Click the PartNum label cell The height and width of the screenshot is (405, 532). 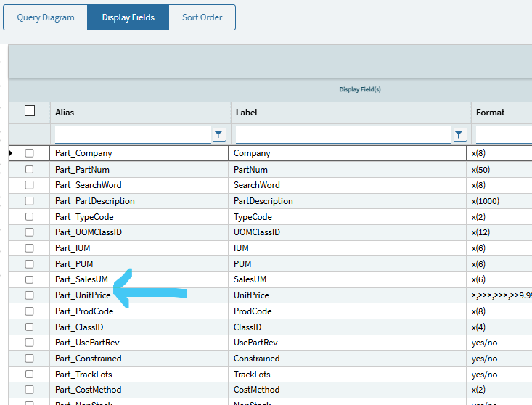coord(348,169)
